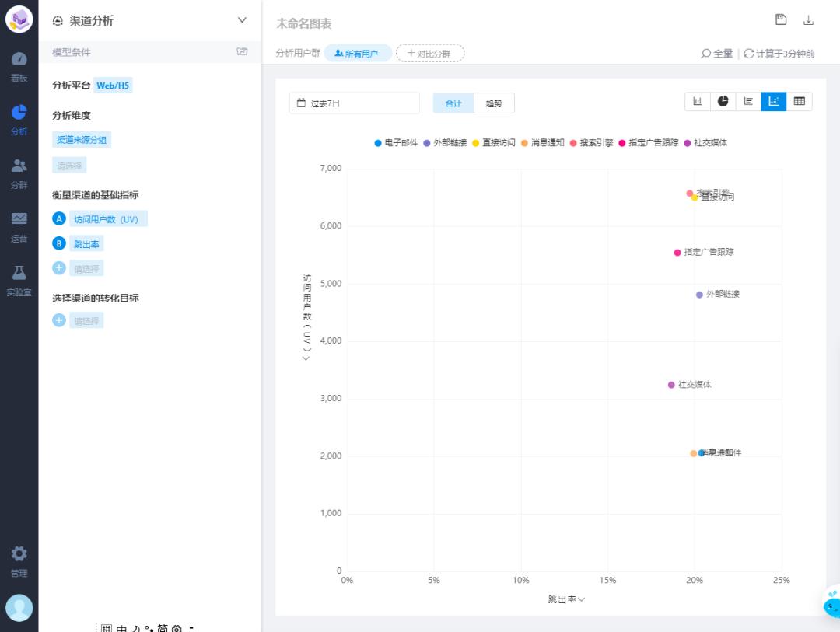The width and height of the screenshot is (840, 632).
Task: Show data as table view
Action: tap(799, 102)
